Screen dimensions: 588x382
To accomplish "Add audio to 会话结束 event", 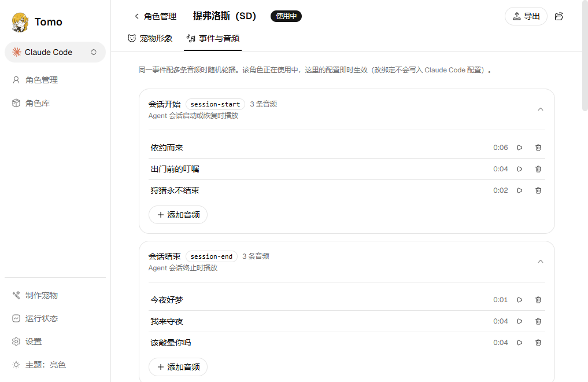I will click(178, 367).
